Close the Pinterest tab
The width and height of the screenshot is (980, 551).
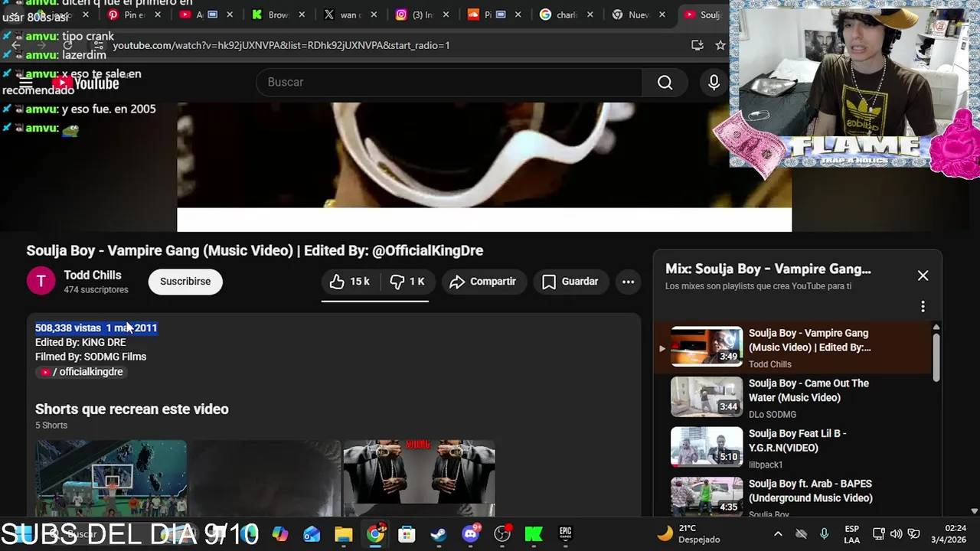[x=158, y=15]
